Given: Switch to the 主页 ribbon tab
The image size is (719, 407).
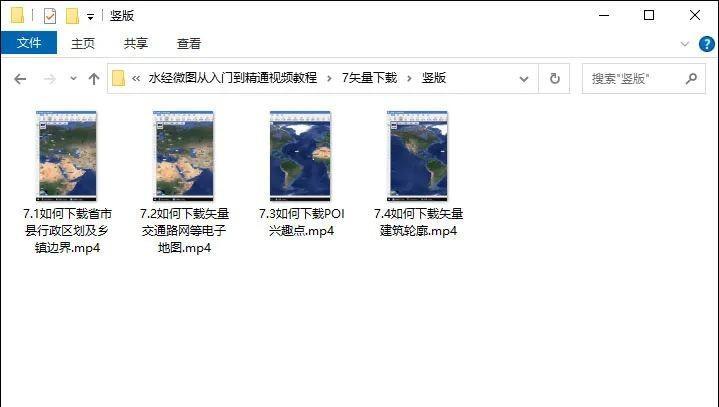Looking at the screenshot, I should pyautogui.click(x=83, y=44).
